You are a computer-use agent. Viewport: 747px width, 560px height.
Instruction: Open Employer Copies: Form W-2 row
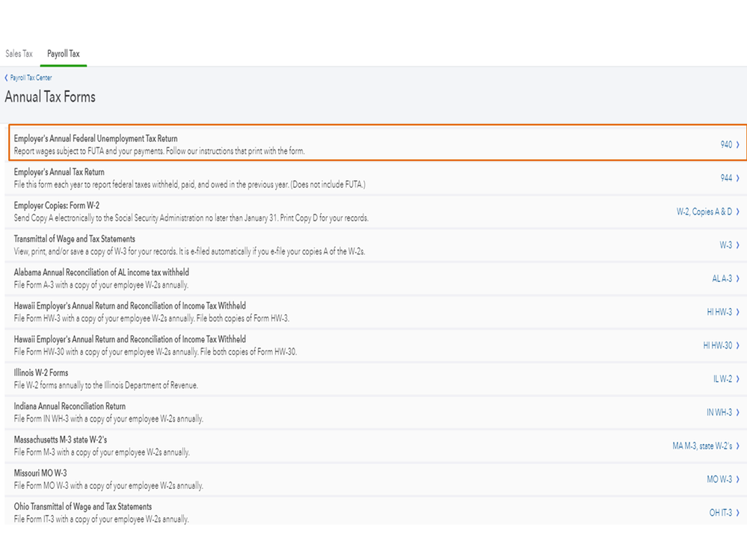(56, 206)
